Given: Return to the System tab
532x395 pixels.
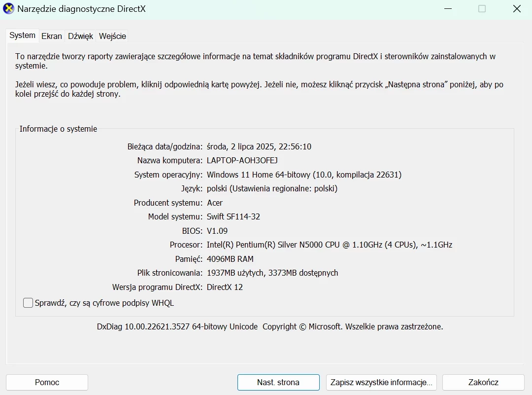Looking at the screenshot, I should coord(22,36).
